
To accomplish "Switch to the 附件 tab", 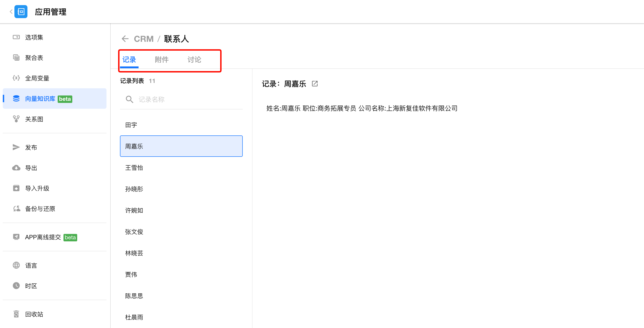I will 162,59.
